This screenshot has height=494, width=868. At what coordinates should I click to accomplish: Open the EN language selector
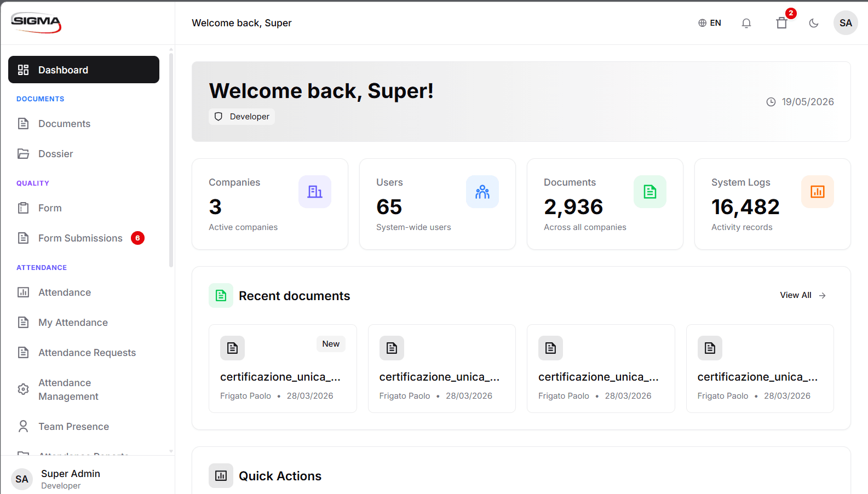point(710,23)
